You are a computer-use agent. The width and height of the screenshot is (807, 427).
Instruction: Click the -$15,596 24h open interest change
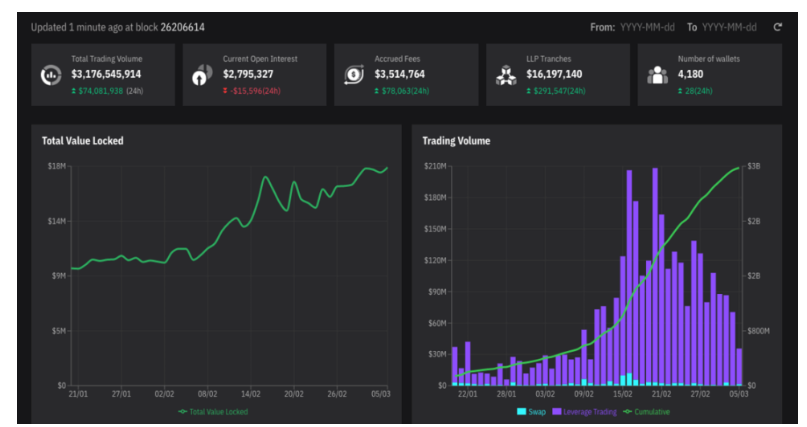coord(255,91)
